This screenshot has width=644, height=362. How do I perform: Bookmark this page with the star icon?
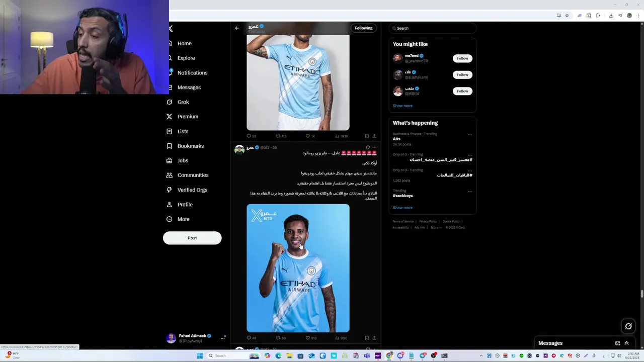coord(567,16)
